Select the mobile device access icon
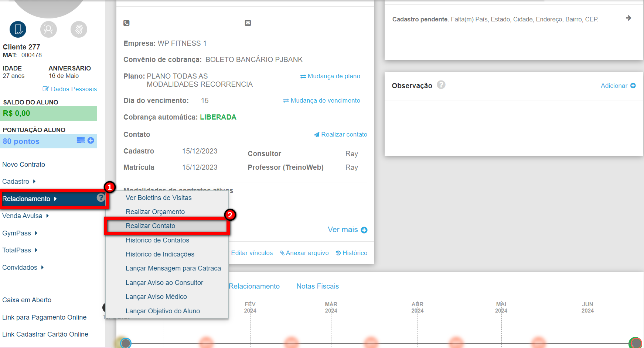 [x=17, y=29]
